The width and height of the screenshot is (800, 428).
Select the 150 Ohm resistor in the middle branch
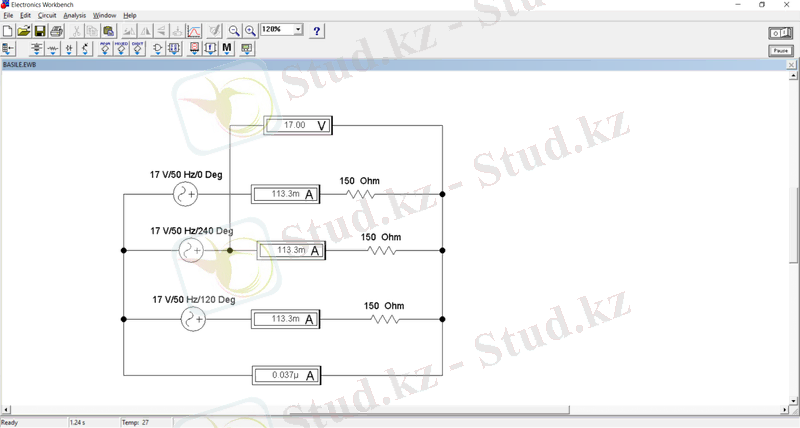tap(382, 250)
